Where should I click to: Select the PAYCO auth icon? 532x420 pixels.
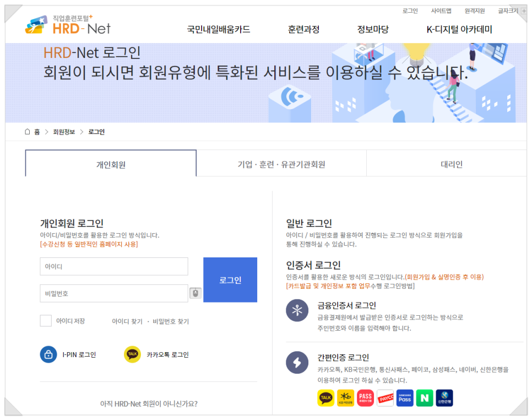click(385, 398)
